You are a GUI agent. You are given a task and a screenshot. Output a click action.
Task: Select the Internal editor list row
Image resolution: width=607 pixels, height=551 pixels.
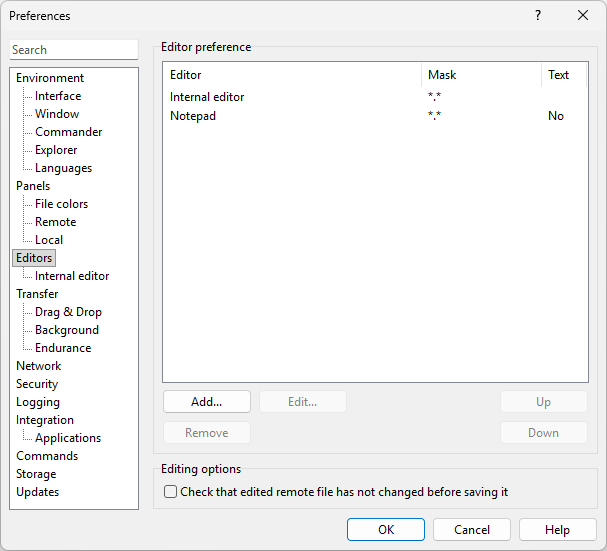[x=207, y=97]
